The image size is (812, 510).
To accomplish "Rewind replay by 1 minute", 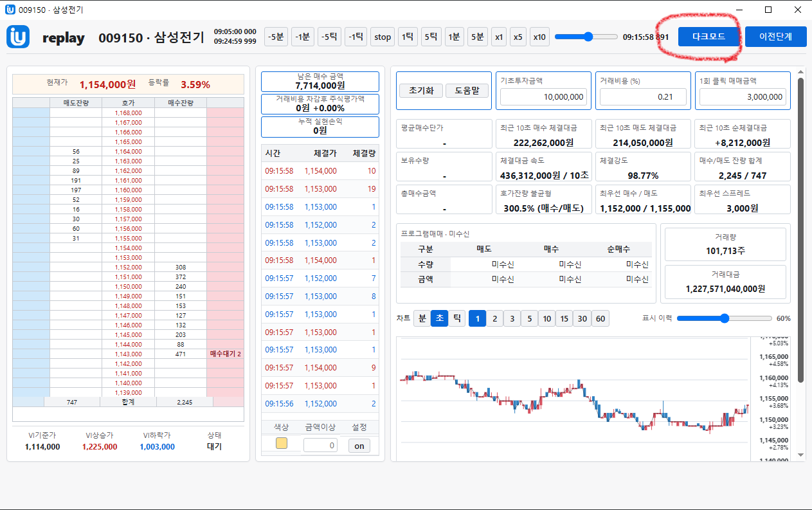I will click(x=303, y=37).
